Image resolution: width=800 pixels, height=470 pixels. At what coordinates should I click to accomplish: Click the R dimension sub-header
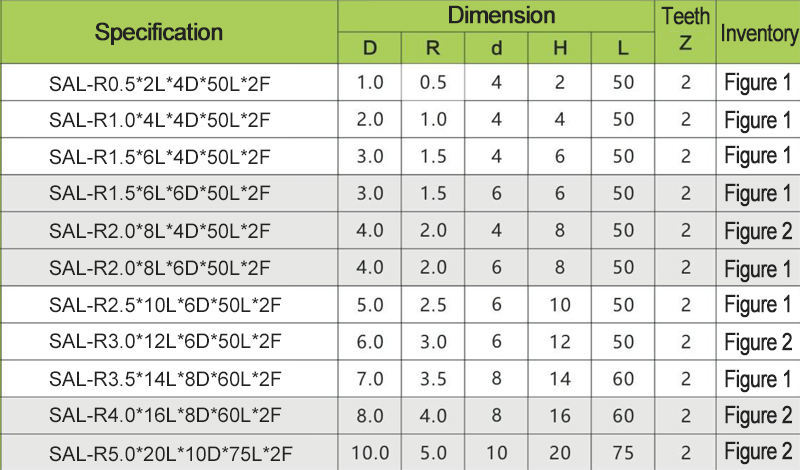pyautogui.click(x=434, y=48)
